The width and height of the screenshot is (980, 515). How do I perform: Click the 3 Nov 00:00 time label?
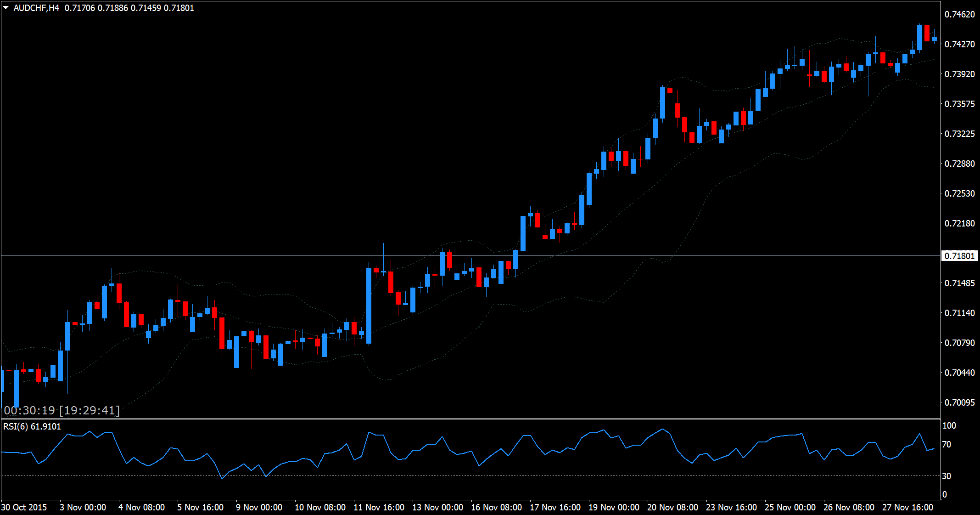pyautogui.click(x=83, y=507)
